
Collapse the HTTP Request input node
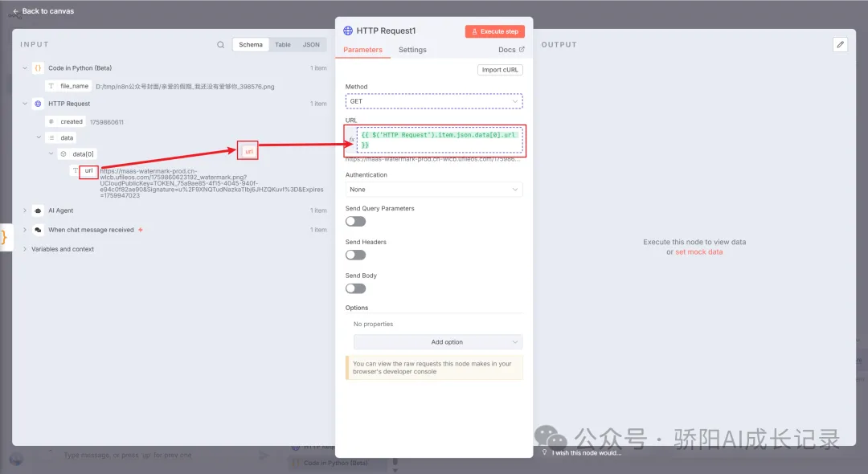pyautogui.click(x=25, y=104)
